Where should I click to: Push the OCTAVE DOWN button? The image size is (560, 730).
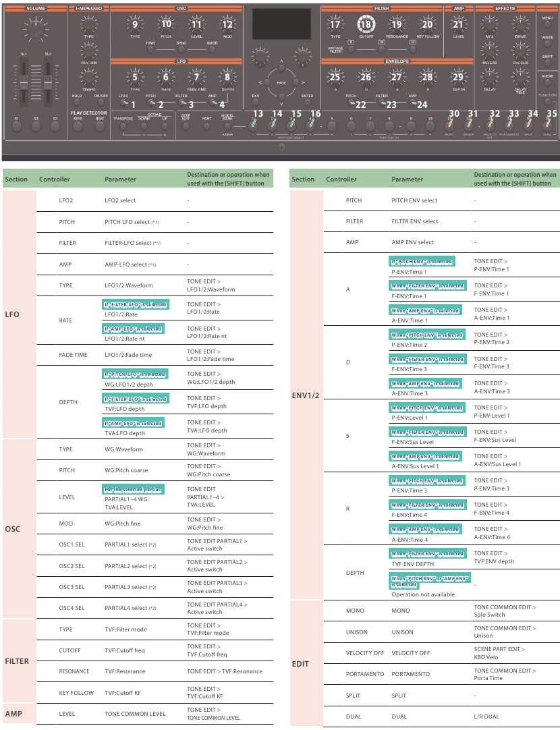(144, 126)
